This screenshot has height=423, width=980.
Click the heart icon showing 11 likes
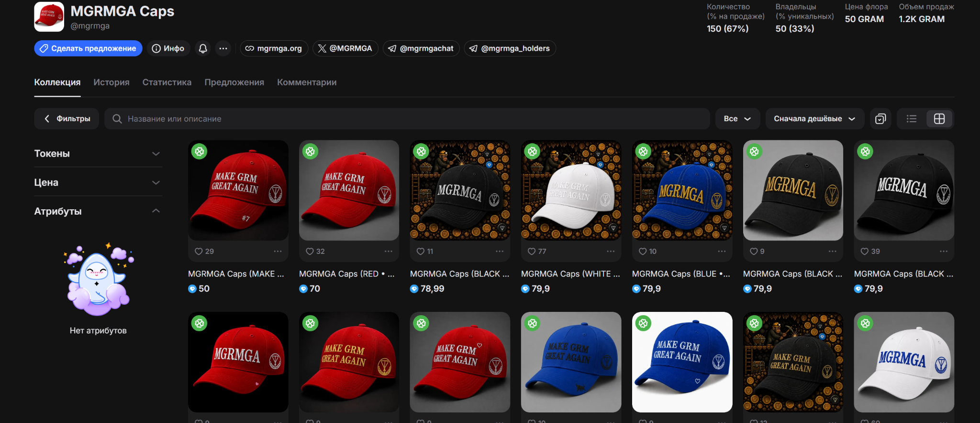(x=421, y=252)
